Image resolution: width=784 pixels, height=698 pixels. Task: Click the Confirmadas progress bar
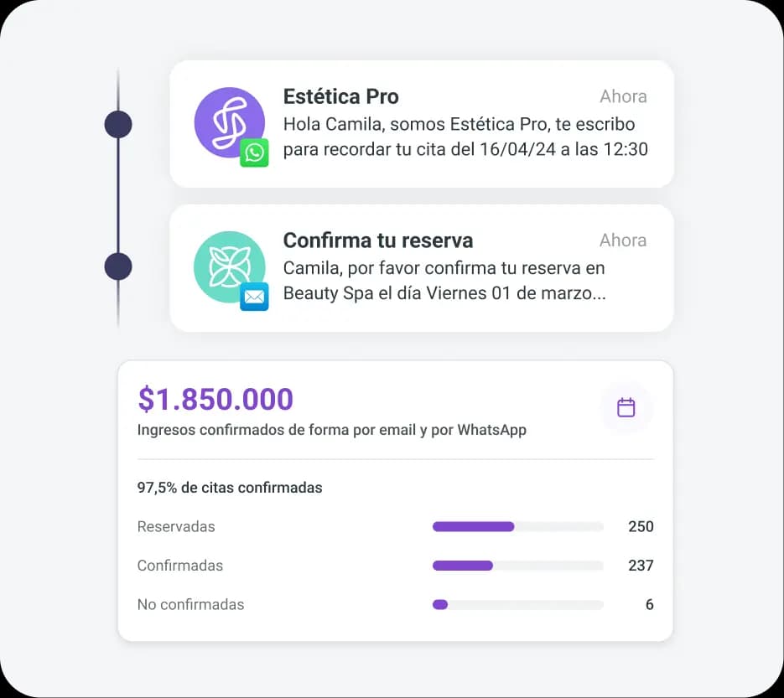point(517,566)
